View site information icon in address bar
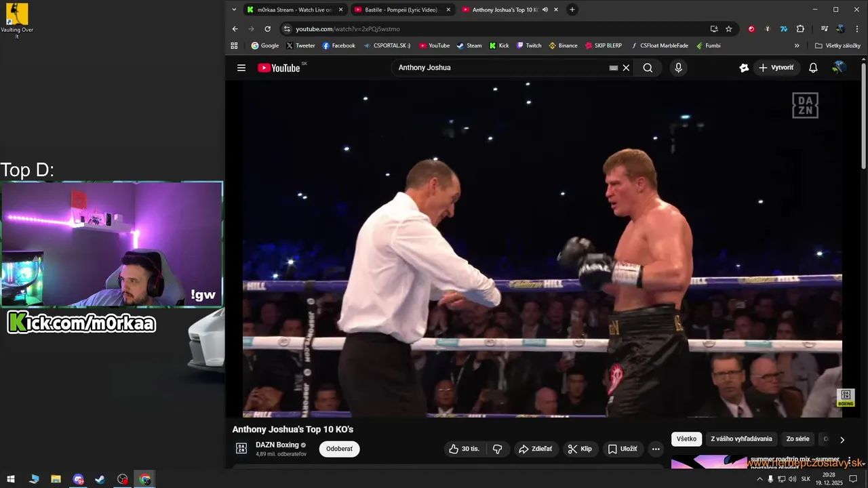868x488 pixels. point(287,29)
